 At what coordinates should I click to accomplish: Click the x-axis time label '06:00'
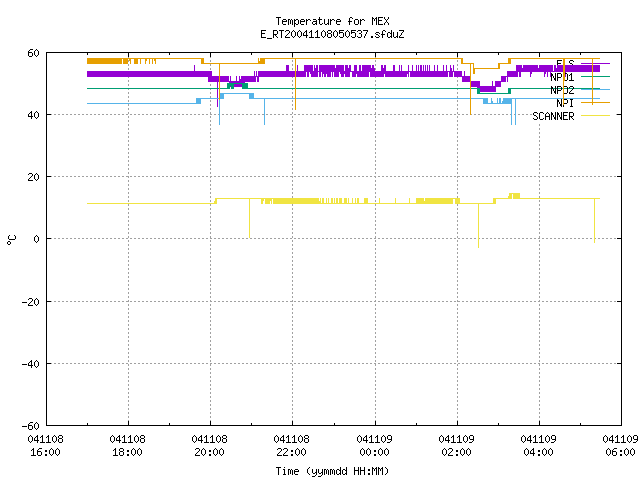620,453
